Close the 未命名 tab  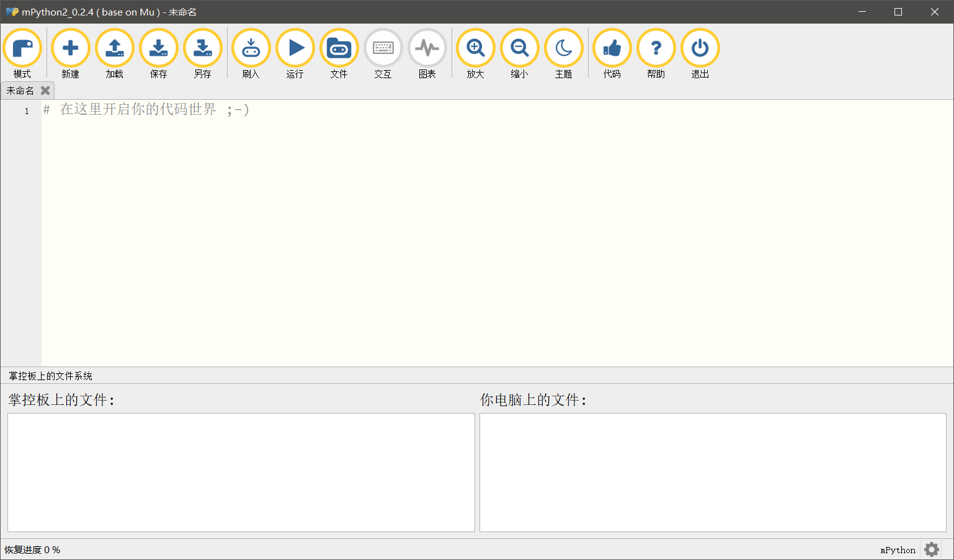click(x=45, y=91)
